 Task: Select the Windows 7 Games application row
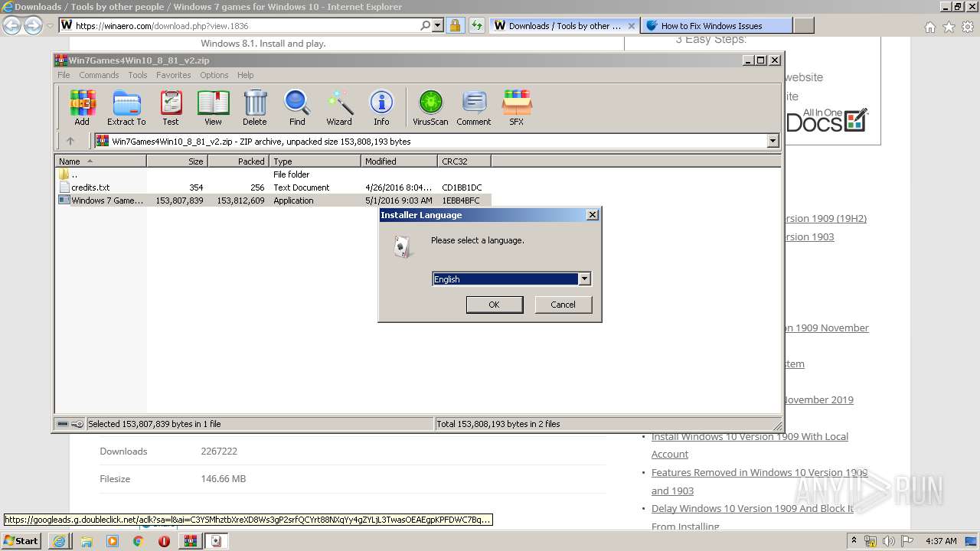273,201
